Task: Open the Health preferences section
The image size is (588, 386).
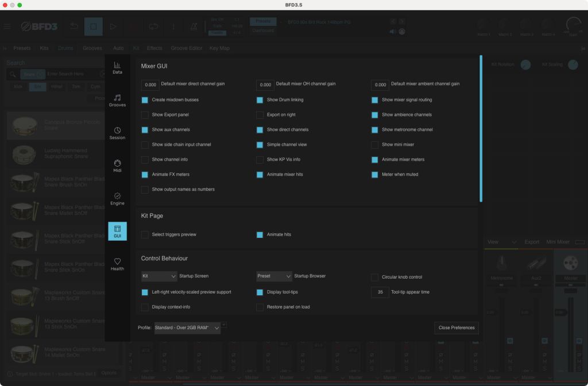Action: coord(117,264)
